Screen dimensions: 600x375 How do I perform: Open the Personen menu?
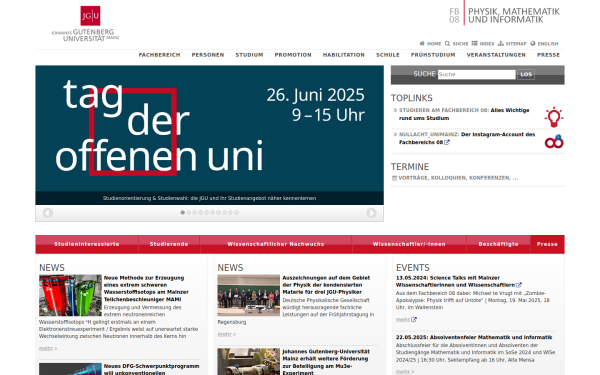click(x=208, y=55)
